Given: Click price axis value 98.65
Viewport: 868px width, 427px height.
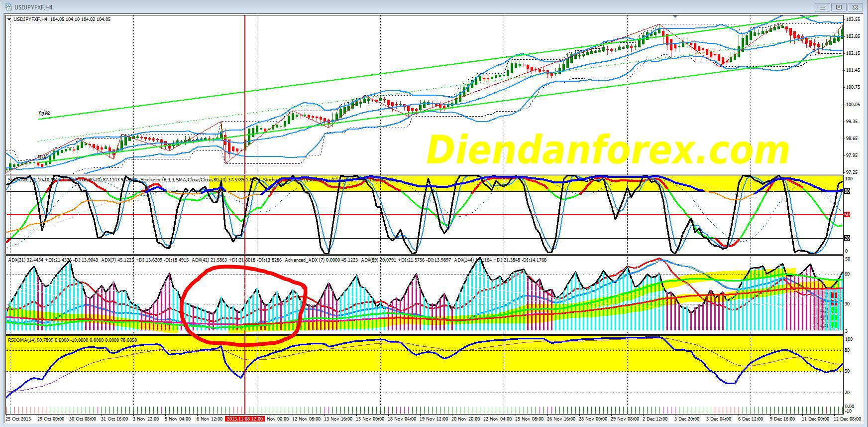Looking at the screenshot, I should pyautogui.click(x=853, y=139).
